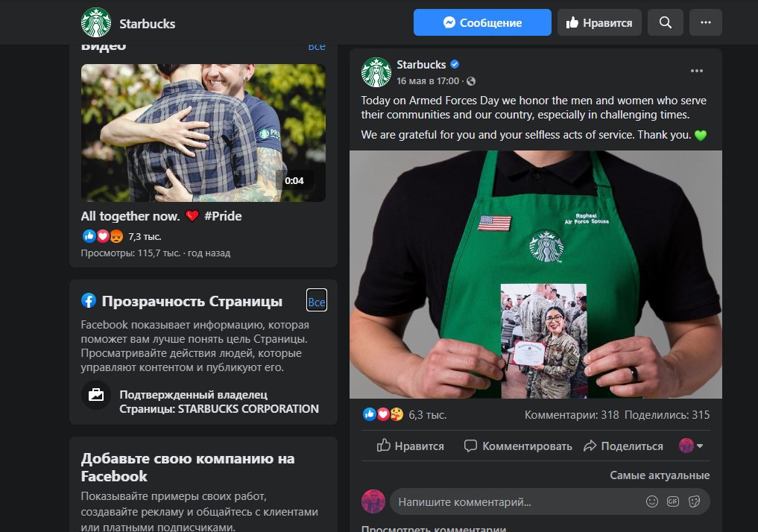Click the verified badge next to Starbucks
The width and height of the screenshot is (758, 532).
[x=455, y=64]
